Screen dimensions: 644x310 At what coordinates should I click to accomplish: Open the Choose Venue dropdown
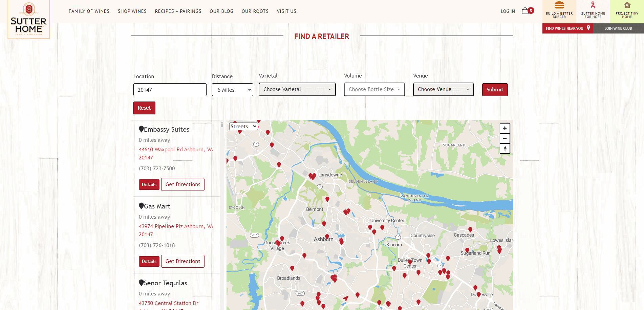(x=443, y=89)
